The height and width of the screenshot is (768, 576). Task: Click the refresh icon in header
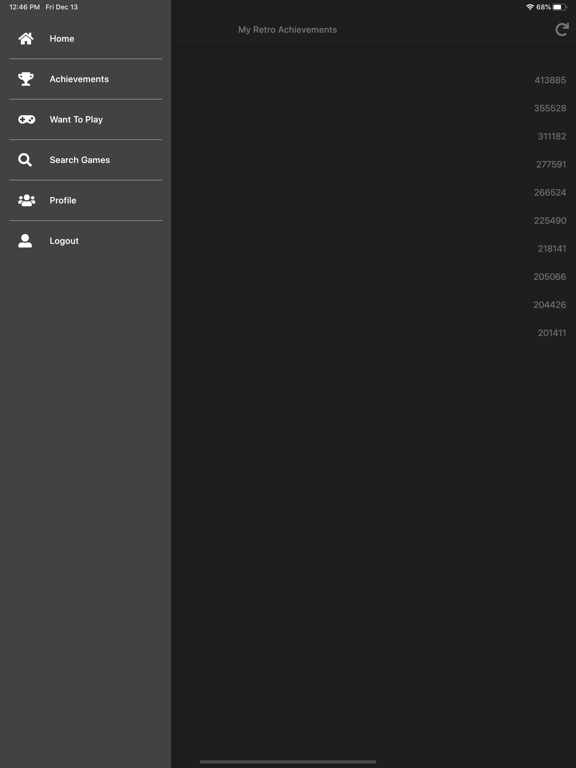562,30
